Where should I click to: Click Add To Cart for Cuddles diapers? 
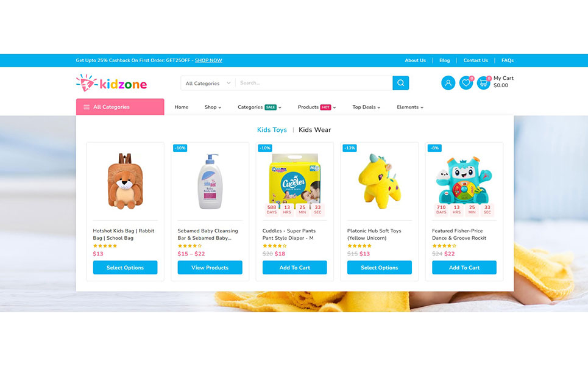pos(295,268)
